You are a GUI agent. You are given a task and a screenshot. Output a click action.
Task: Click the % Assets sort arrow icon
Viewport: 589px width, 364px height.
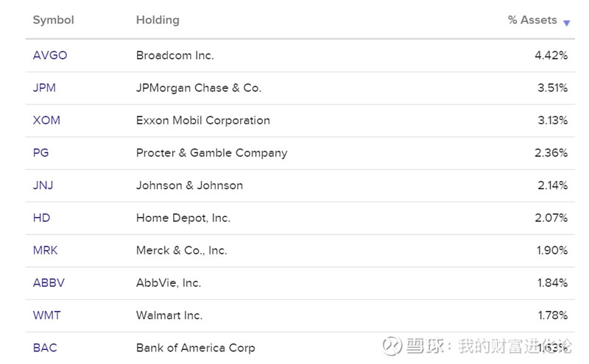click(566, 23)
